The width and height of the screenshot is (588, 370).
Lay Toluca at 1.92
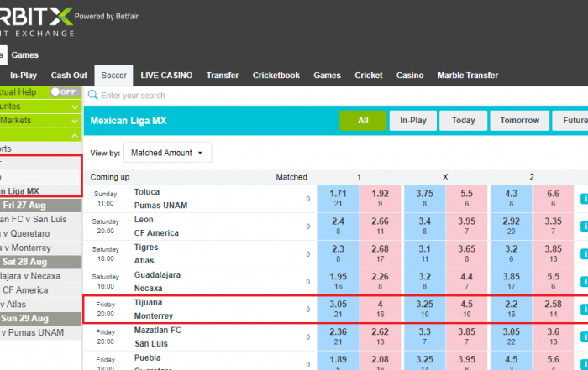(380, 199)
